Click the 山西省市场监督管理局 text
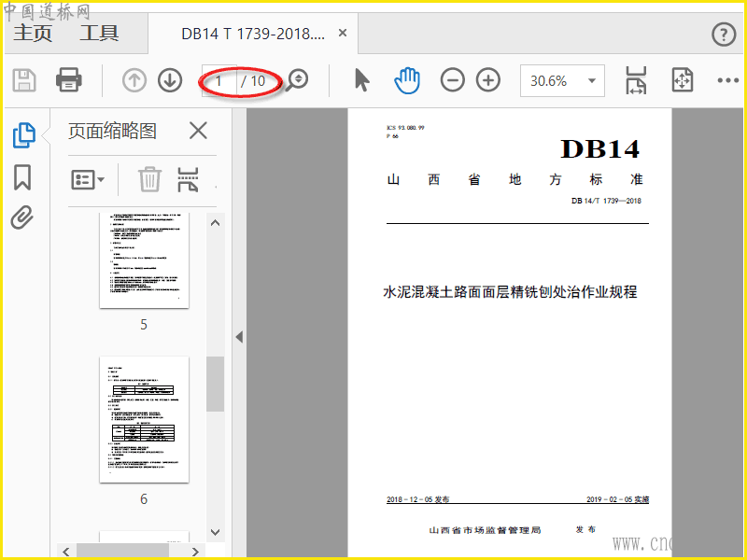 (485, 530)
